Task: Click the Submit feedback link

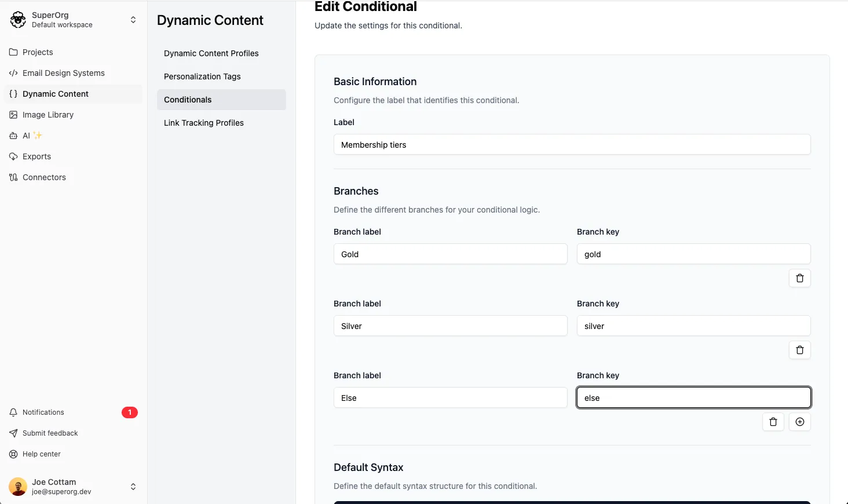Action: tap(50, 433)
